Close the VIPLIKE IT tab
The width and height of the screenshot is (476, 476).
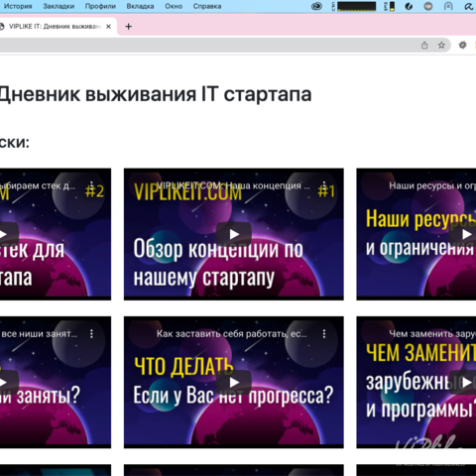pos(108,27)
